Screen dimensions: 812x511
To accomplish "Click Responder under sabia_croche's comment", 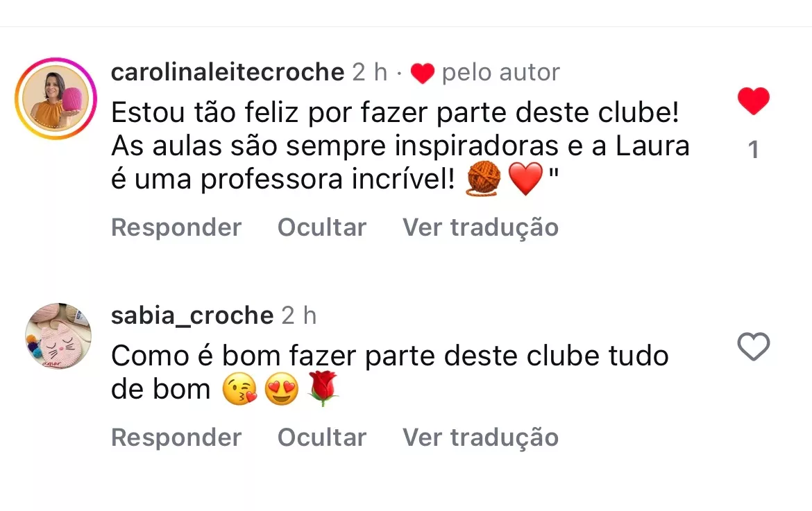I will [176, 437].
